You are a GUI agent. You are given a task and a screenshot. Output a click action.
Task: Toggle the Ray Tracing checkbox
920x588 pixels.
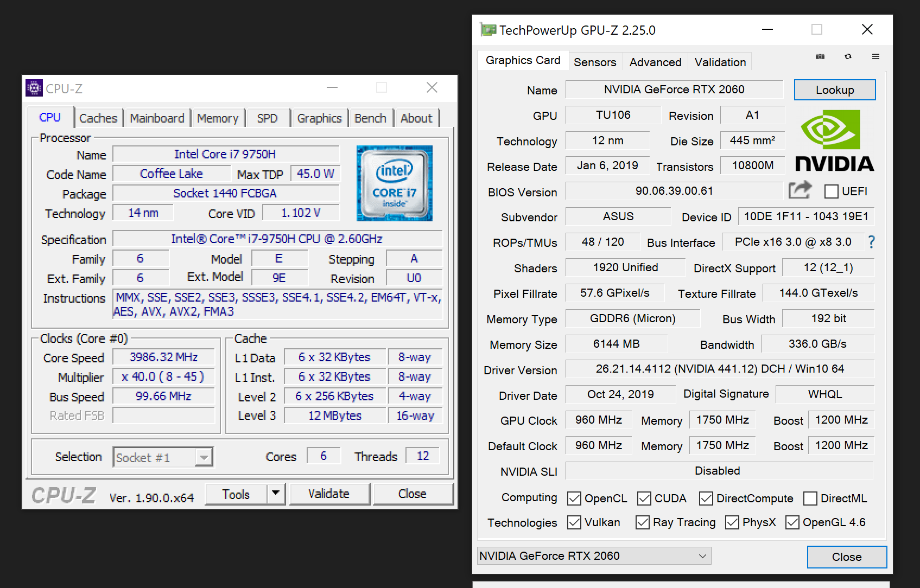point(643,522)
